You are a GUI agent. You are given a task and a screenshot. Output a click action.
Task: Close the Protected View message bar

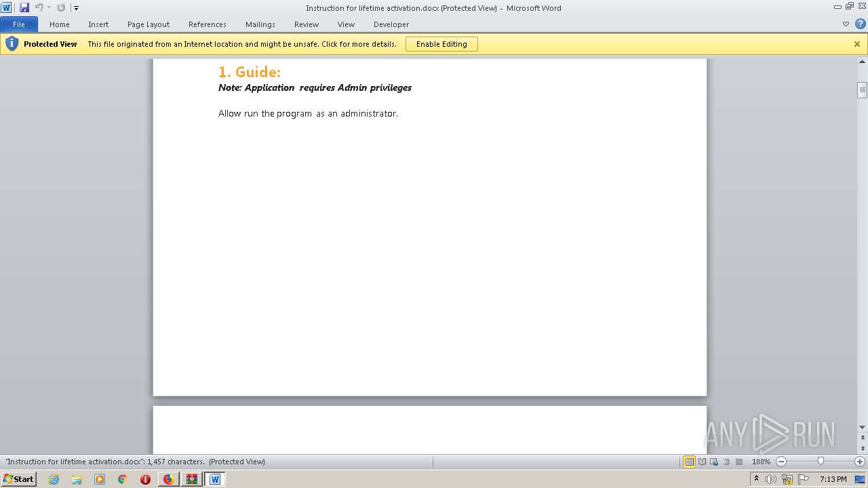[857, 44]
